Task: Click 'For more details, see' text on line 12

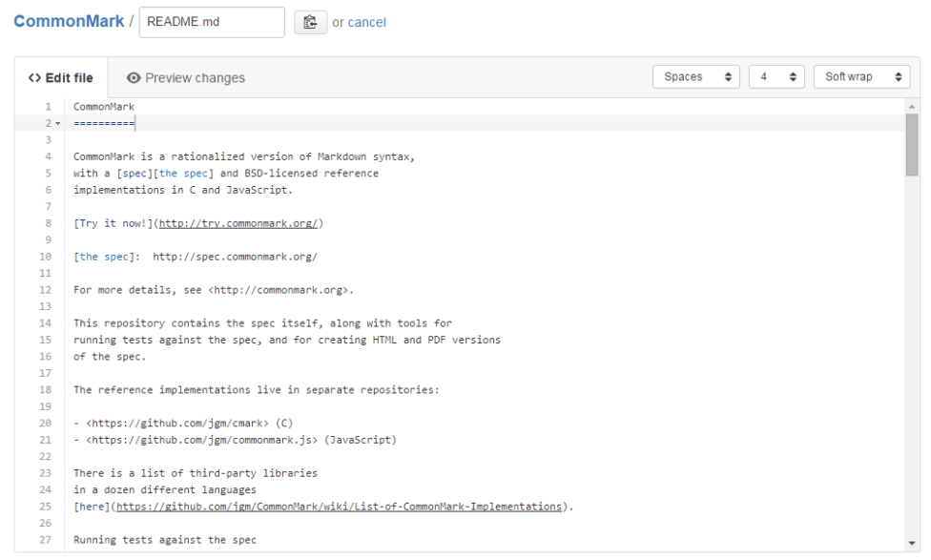Action: (137, 290)
